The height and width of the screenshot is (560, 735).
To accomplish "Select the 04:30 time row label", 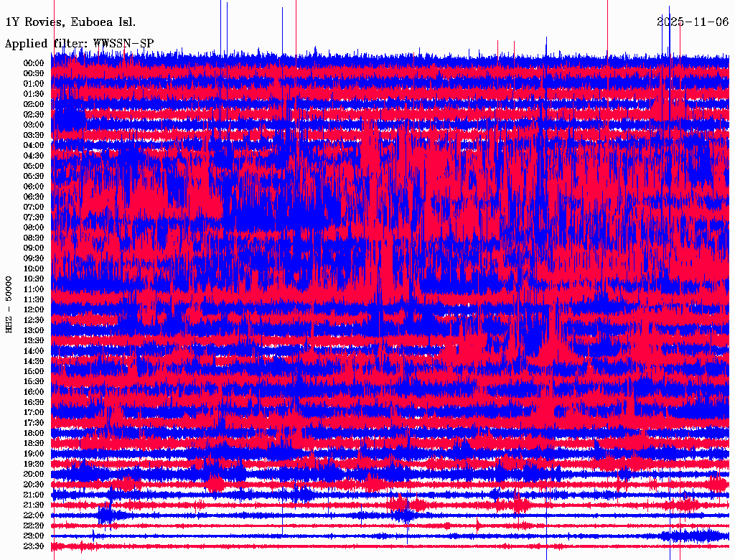I will [34, 156].
